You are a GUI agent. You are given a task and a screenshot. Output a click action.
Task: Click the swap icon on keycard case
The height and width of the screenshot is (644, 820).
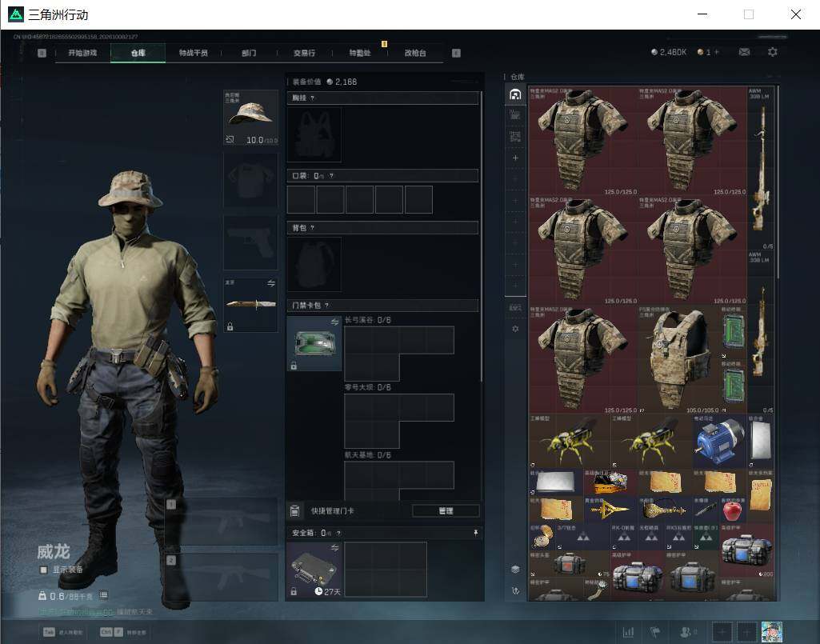334,322
